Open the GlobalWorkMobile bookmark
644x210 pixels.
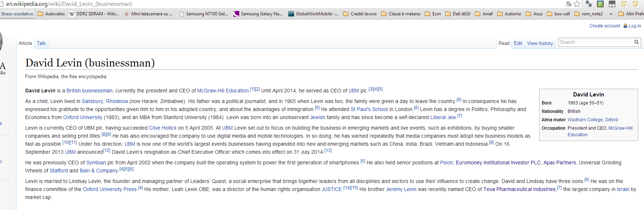pyautogui.click(x=313, y=14)
